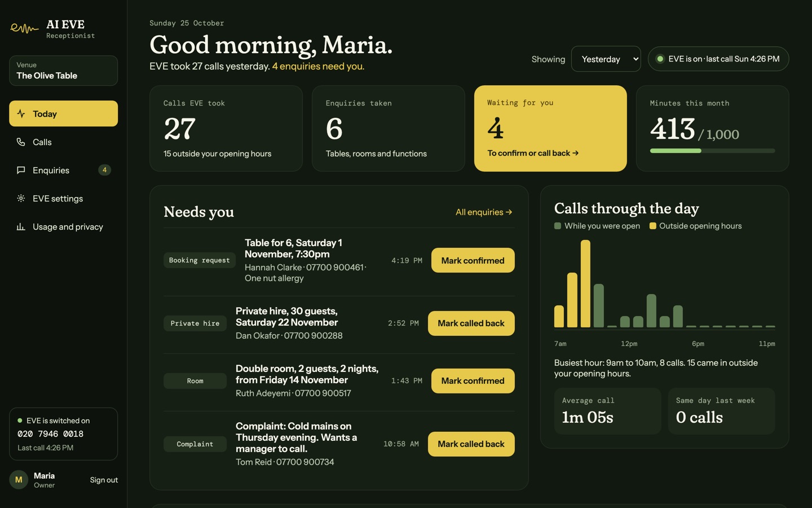
Task: Open EVE settings in sidebar
Action: click(x=63, y=198)
